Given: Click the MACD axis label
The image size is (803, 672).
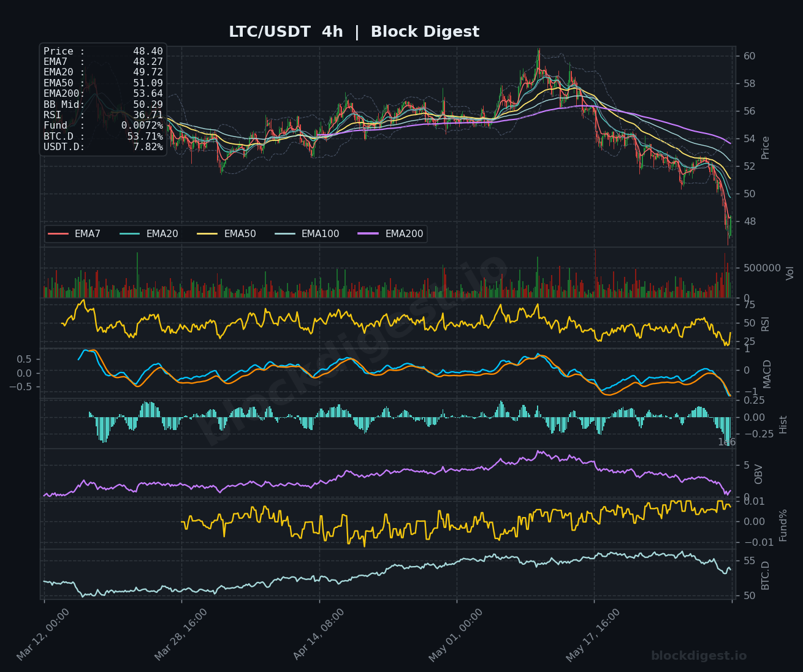Looking at the screenshot, I should (x=767, y=374).
